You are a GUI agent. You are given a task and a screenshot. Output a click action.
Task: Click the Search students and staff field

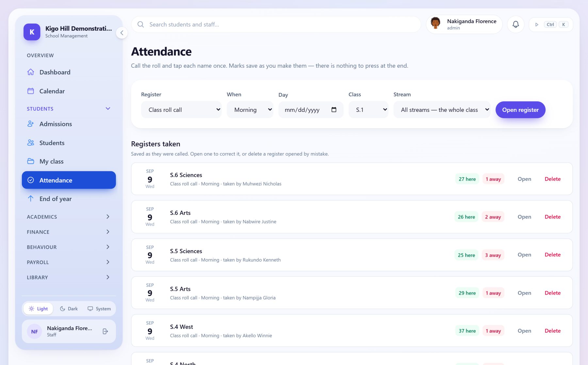276,25
